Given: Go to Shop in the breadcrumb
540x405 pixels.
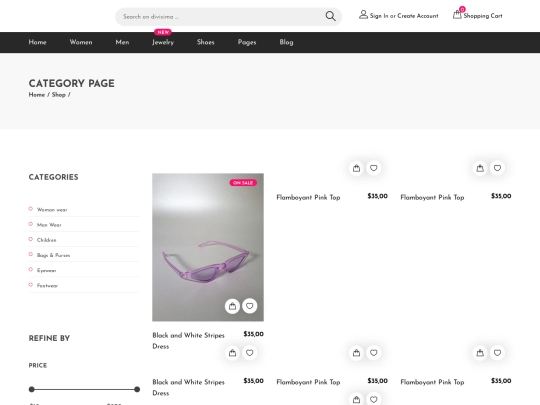Looking at the screenshot, I should (59, 95).
